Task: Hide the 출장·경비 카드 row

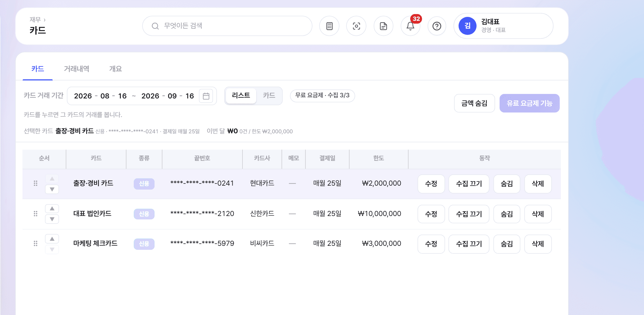Action: pyautogui.click(x=507, y=184)
